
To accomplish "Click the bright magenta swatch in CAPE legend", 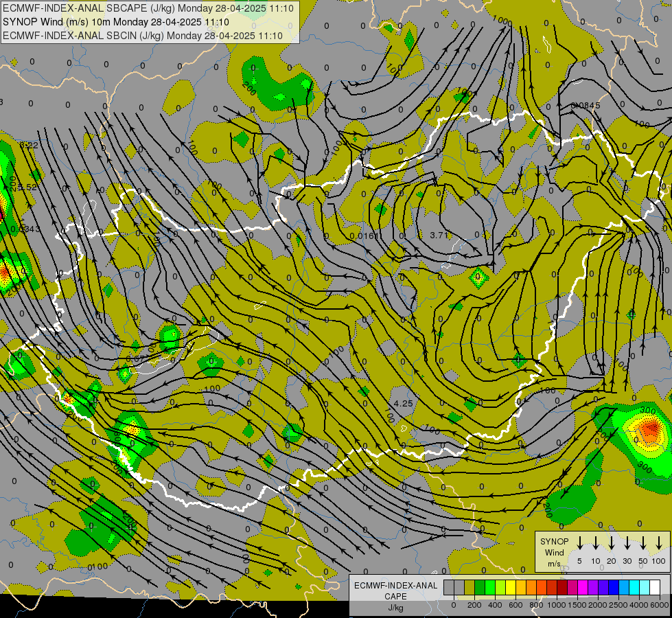I will coord(583,587).
